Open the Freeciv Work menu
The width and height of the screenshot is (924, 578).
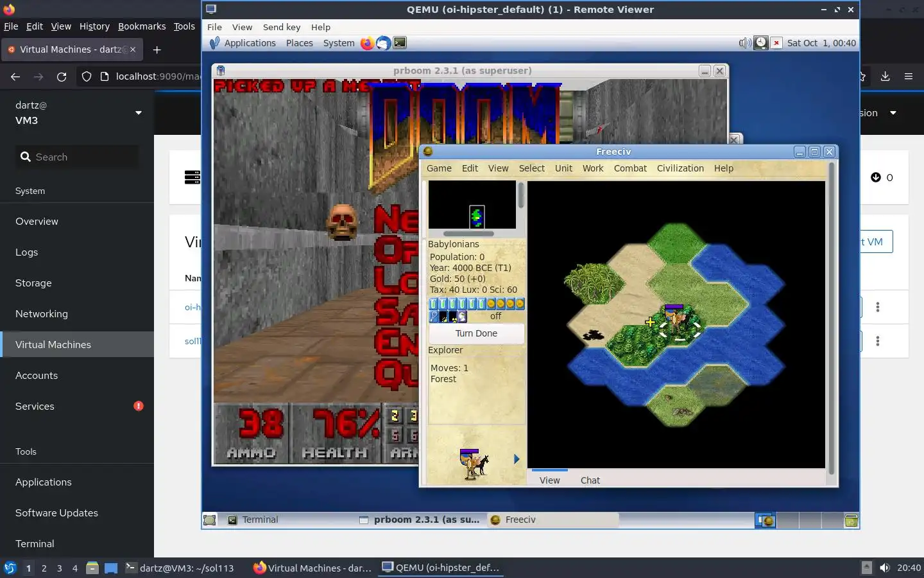pyautogui.click(x=593, y=168)
